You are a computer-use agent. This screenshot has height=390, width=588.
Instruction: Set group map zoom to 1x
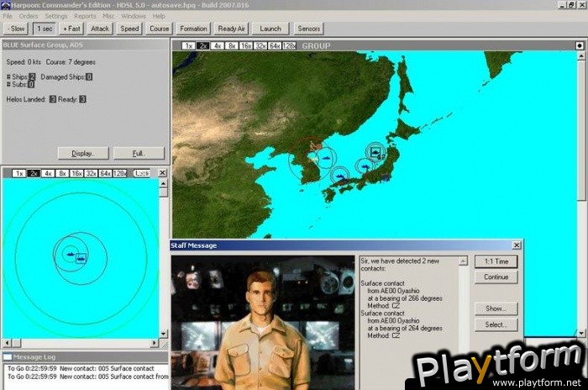[x=189, y=45]
